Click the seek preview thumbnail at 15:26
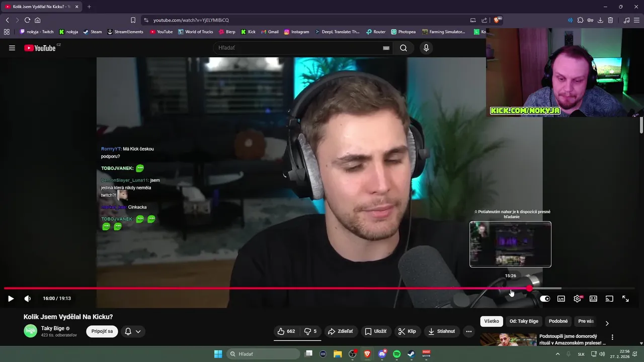 tap(510, 244)
